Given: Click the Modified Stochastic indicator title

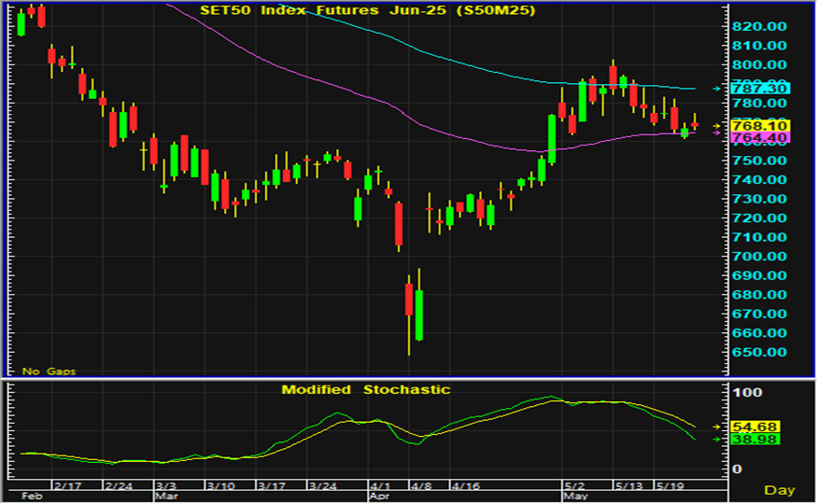Looking at the screenshot, I should (366, 389).
